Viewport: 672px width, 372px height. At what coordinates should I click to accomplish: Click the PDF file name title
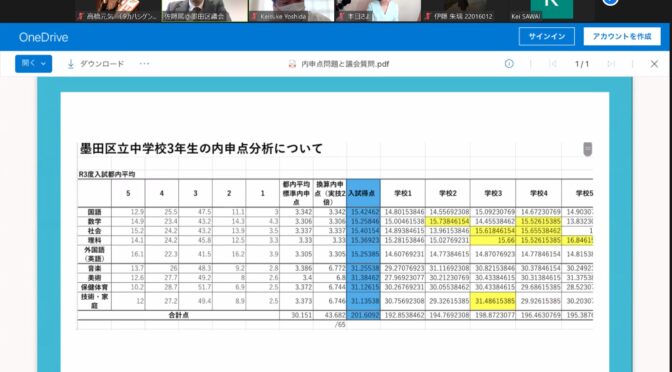[345, 64]
